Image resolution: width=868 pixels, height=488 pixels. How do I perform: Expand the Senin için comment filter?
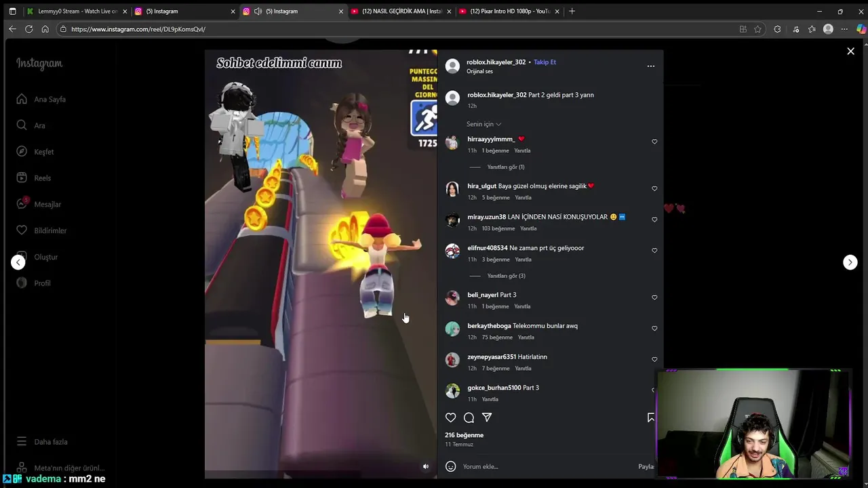pyautogui.click(x=484, y=124)
